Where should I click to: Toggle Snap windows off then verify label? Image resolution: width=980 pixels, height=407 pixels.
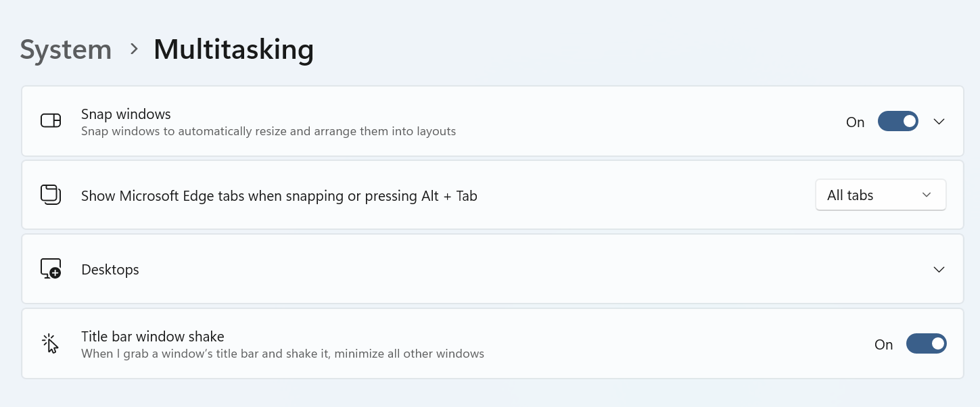(x=898, y=121)
